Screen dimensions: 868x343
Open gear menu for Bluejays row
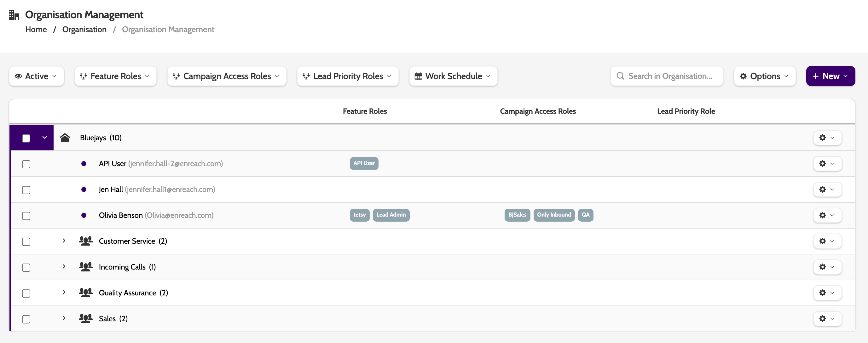click(827, 137)
